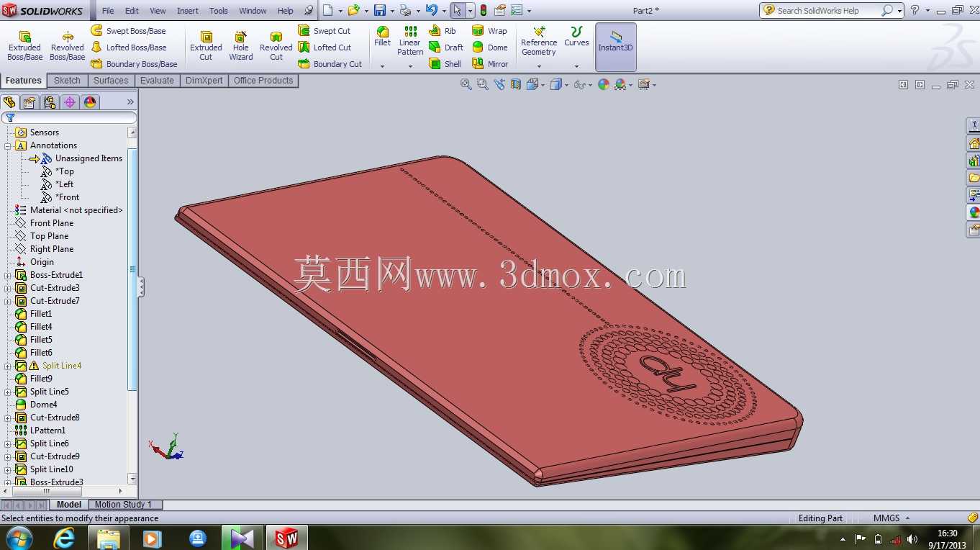The width and height of the screenshot is (980, 550).
Task: Open FeatureManager design tree tab
Action: pyautogui.click(x=9, y=102)
